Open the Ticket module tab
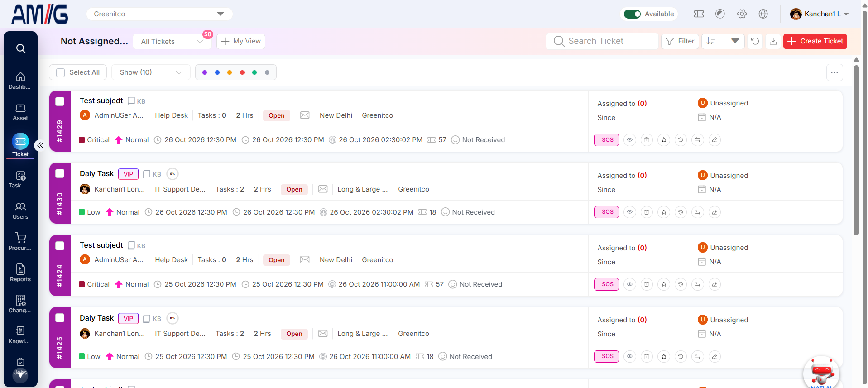The height and width of the screenshot is (388, 868). pyautogui.click(x=20, y=145)
